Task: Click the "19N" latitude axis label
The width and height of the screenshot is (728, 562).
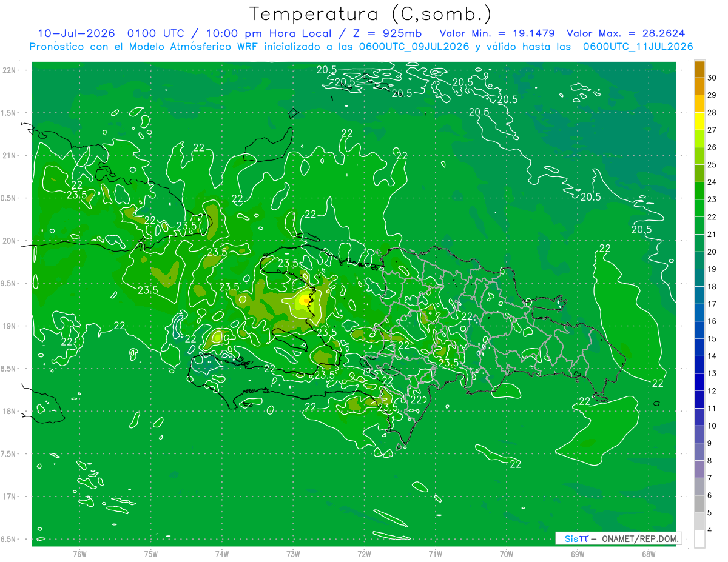Action: (9, 326)
